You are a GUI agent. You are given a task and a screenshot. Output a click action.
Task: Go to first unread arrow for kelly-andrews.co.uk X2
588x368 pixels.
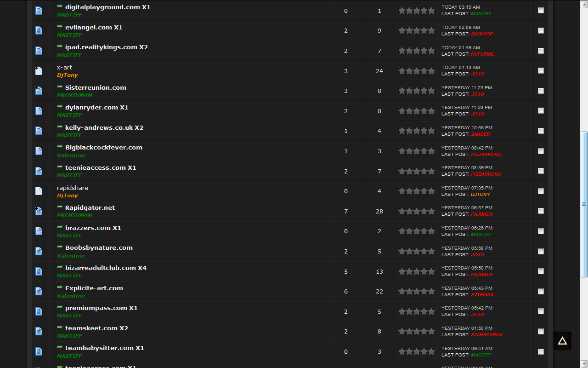tap(60, 127)
